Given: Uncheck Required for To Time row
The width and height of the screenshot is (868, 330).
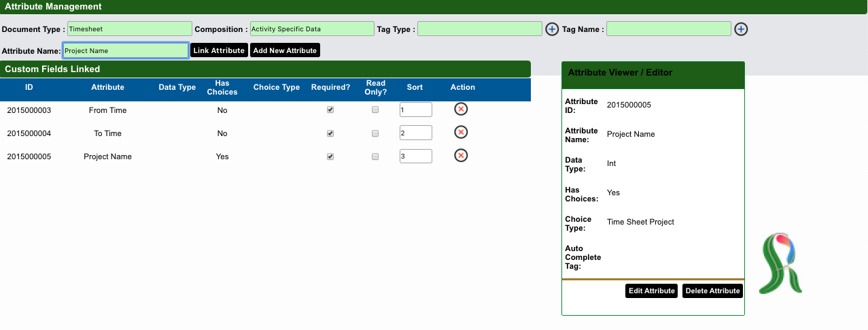Looking at the screenshot, I should point(330,133).
